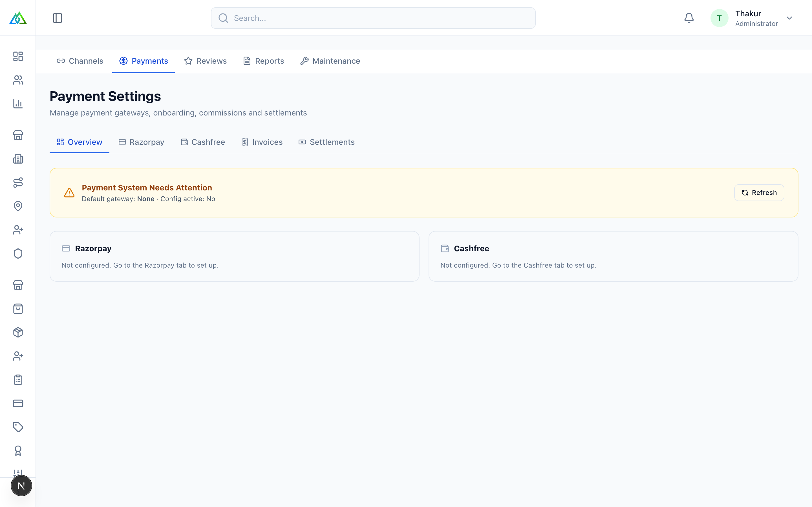812x507 pixels.
Task: Switch to the Maintenance tab
Action: (330, 61)
